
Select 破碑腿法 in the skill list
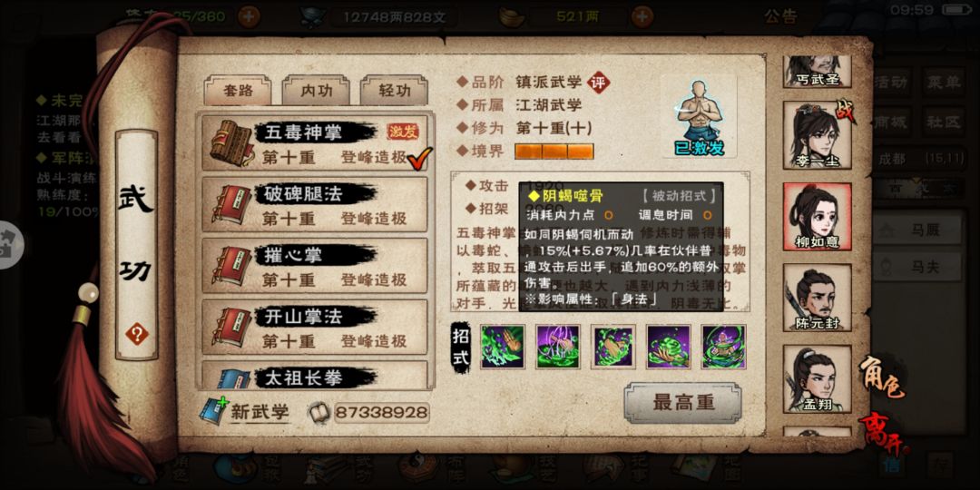click(314, 204)
